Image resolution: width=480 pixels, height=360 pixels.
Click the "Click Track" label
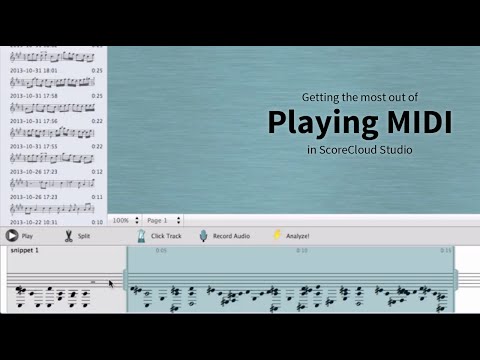[x=166, y=236]
